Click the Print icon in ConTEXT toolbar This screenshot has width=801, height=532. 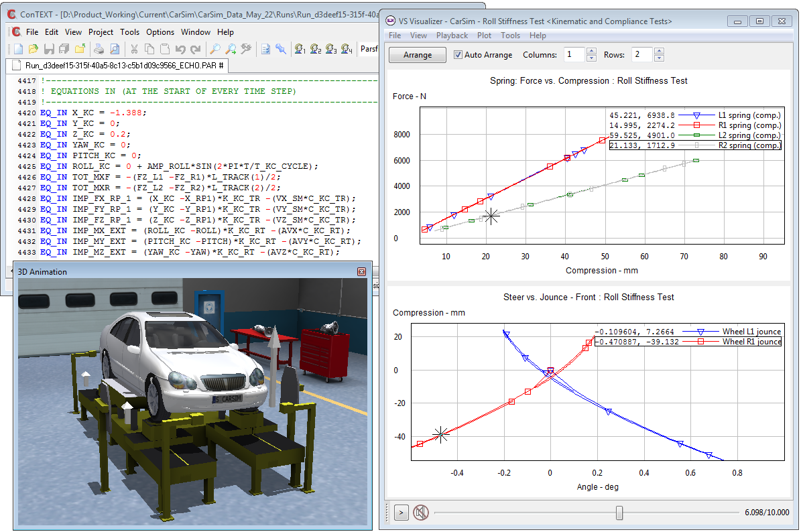pos(99,49)
